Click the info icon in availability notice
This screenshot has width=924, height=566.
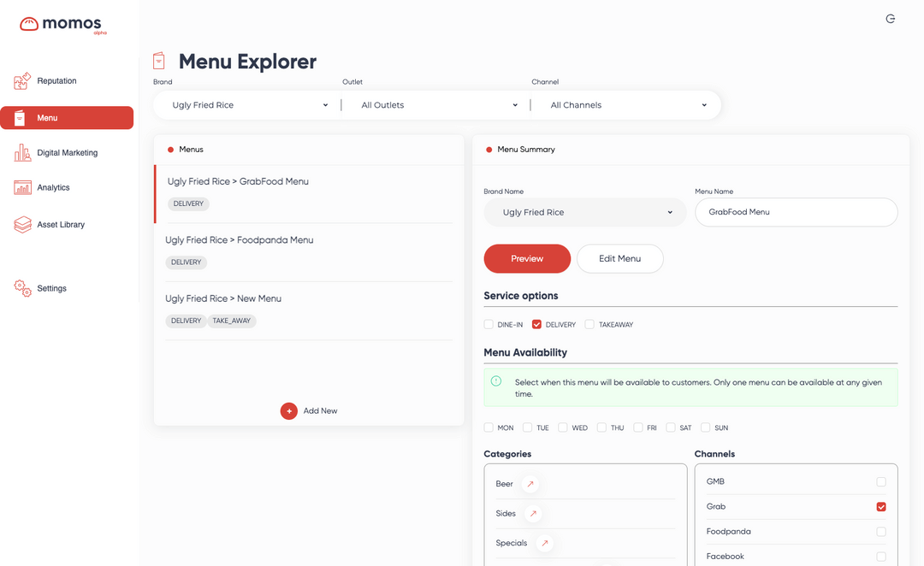click(496, 381)
